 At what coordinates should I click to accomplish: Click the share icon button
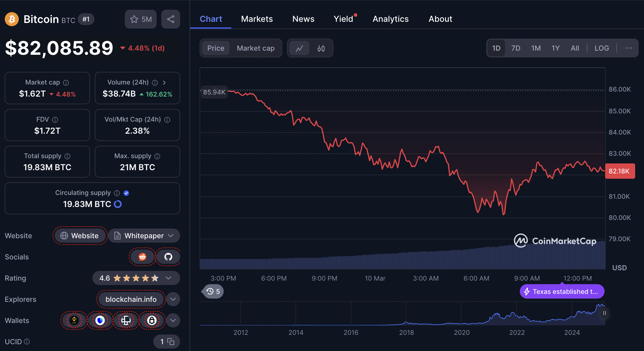(170, 19)
